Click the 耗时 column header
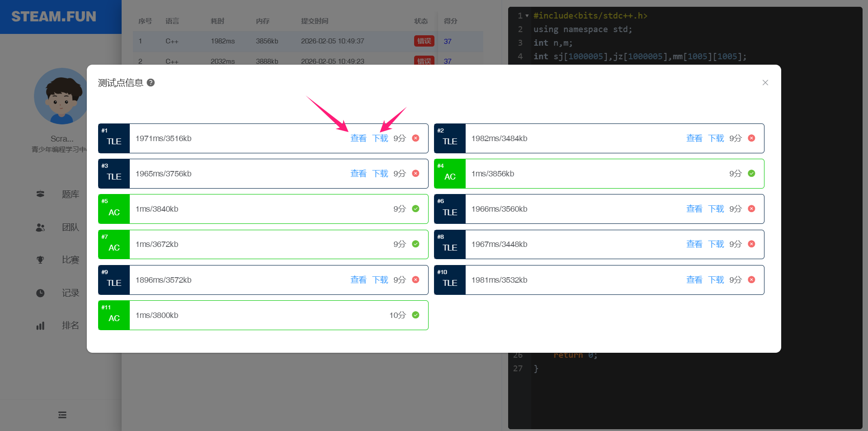 [x=217, y=21]
